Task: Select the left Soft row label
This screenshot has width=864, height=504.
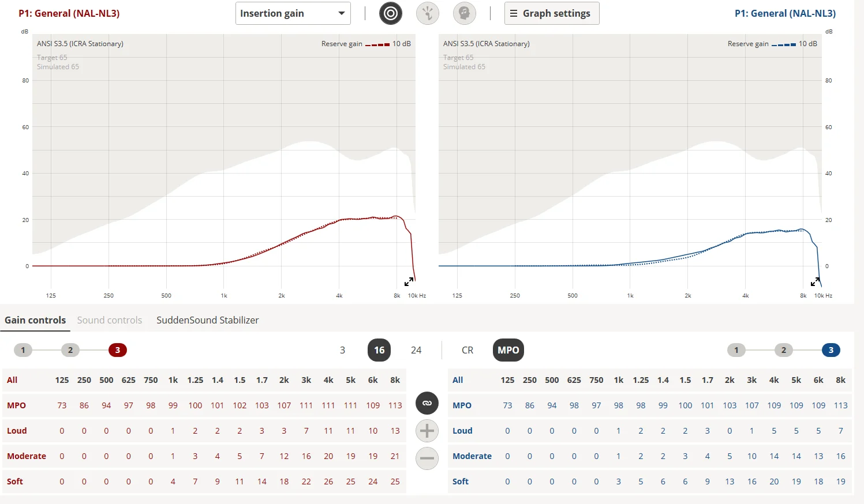Action: coord(15,482)
